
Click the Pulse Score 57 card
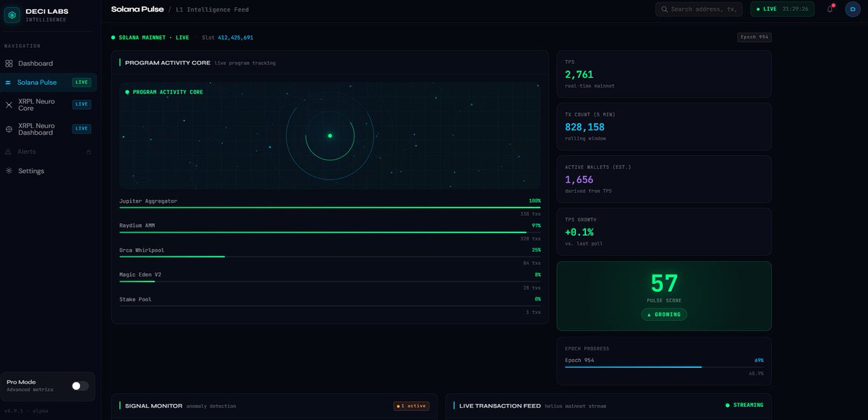[664, 295]
